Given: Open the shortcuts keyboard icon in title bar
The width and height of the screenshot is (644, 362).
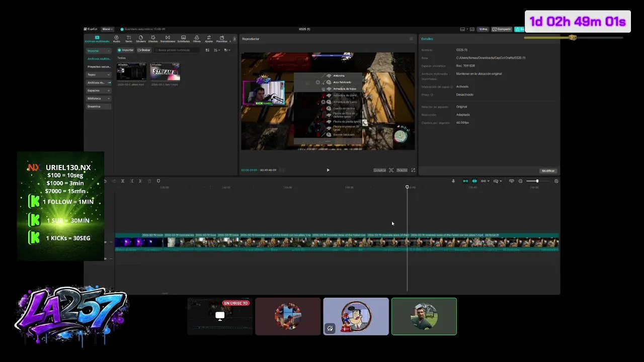Looking at the screenshot, I should click(472, 29).
